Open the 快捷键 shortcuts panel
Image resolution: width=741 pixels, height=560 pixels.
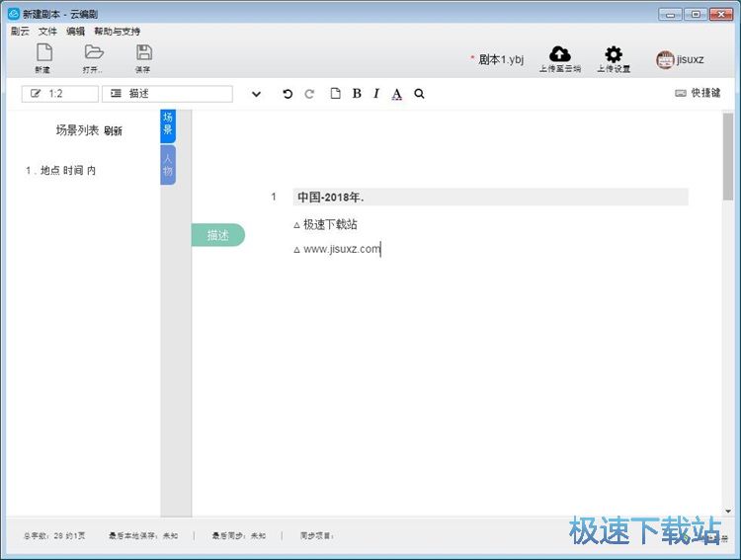click(698, 94)
